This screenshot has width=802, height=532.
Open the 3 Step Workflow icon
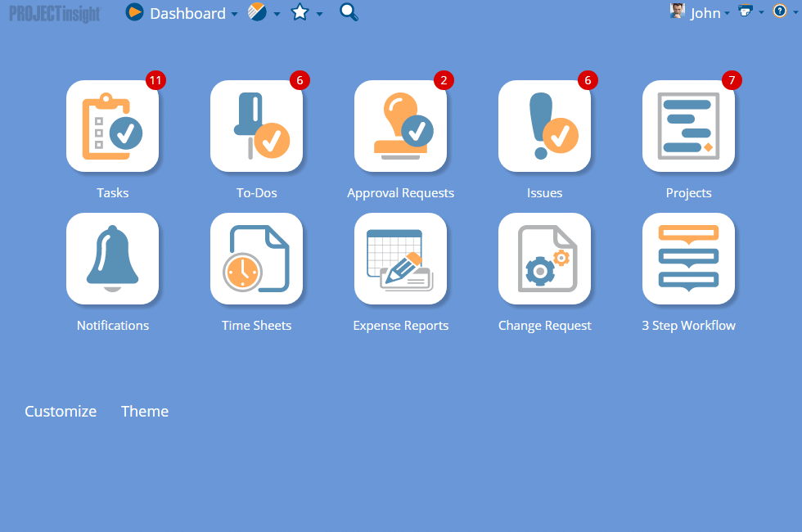click(688, 259)
